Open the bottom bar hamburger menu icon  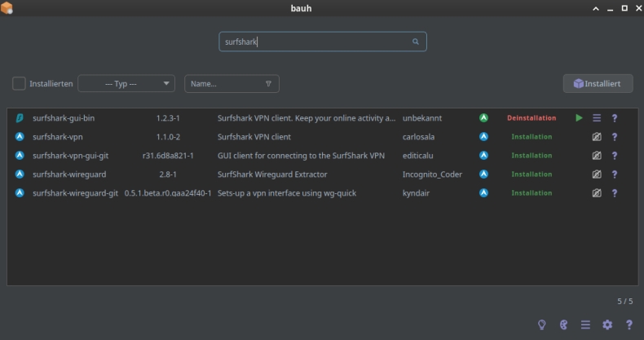(x=585, y=325)
